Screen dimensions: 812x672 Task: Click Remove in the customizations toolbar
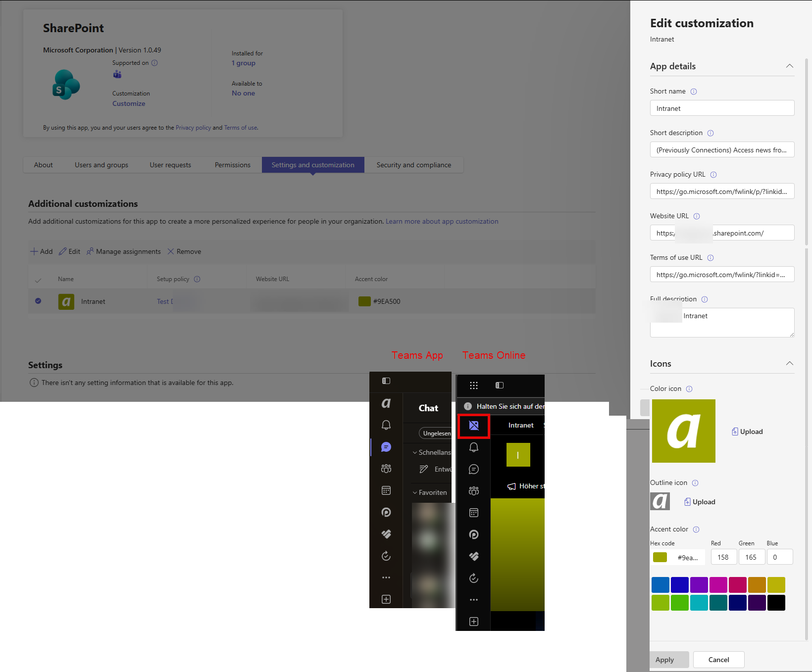click(x=184, y=251)
